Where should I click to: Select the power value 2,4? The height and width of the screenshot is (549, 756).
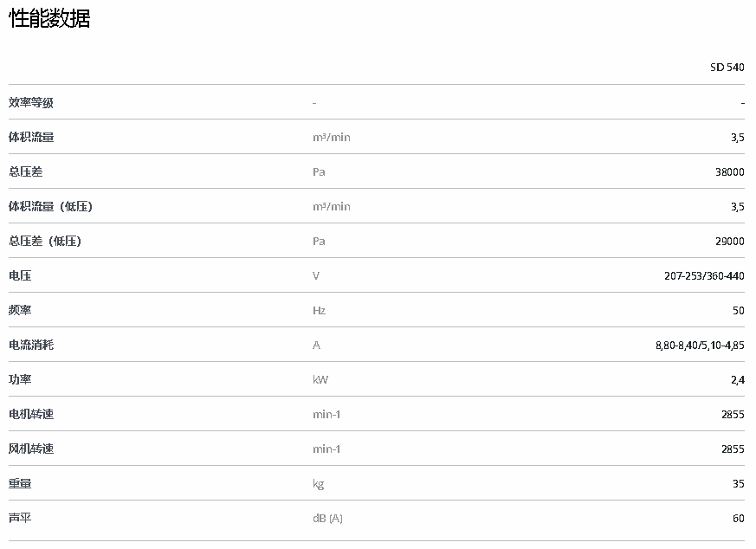(737, 380)
